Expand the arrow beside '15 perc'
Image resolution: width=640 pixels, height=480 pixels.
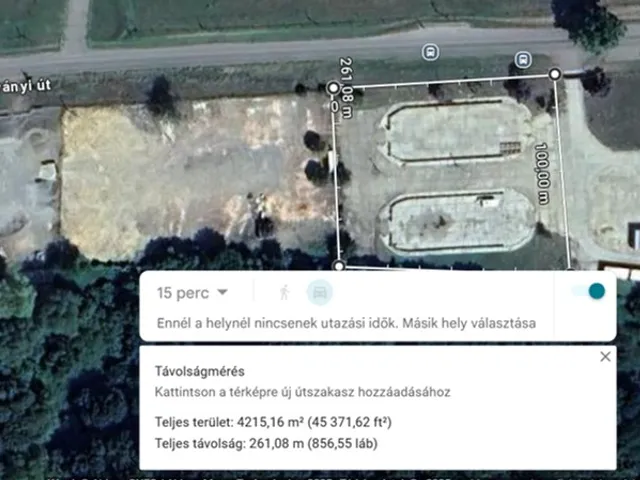point(222,292)
